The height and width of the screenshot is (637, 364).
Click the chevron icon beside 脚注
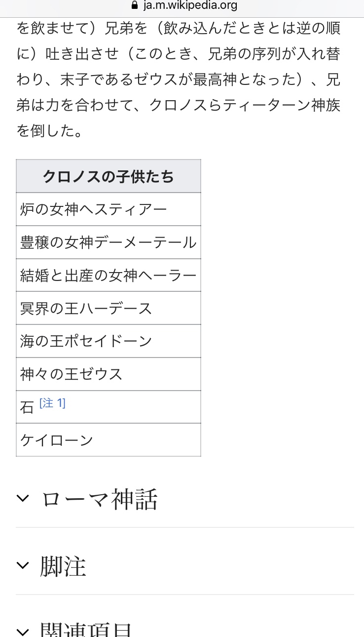23,565
